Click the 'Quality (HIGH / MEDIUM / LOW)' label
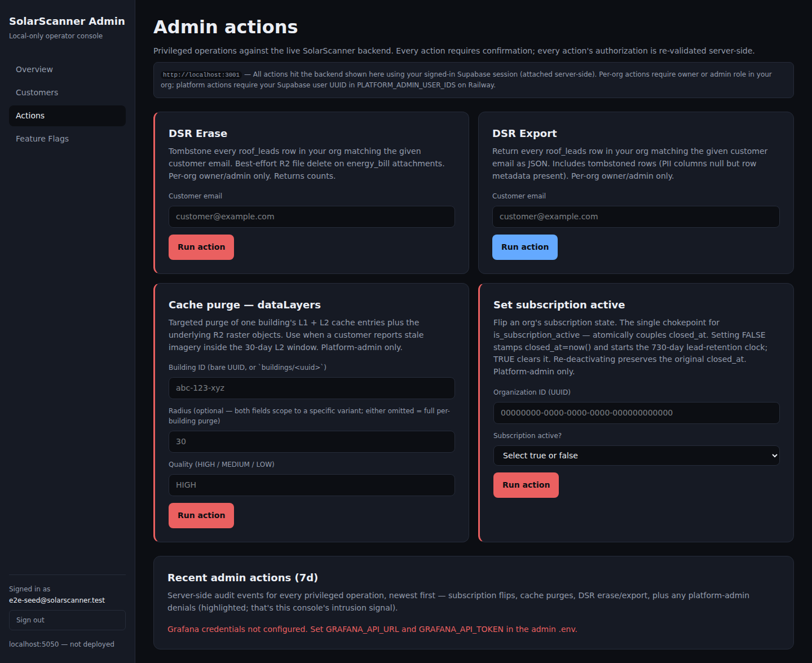Viewport: 812px width, 663px height. [x=222, y=465]
